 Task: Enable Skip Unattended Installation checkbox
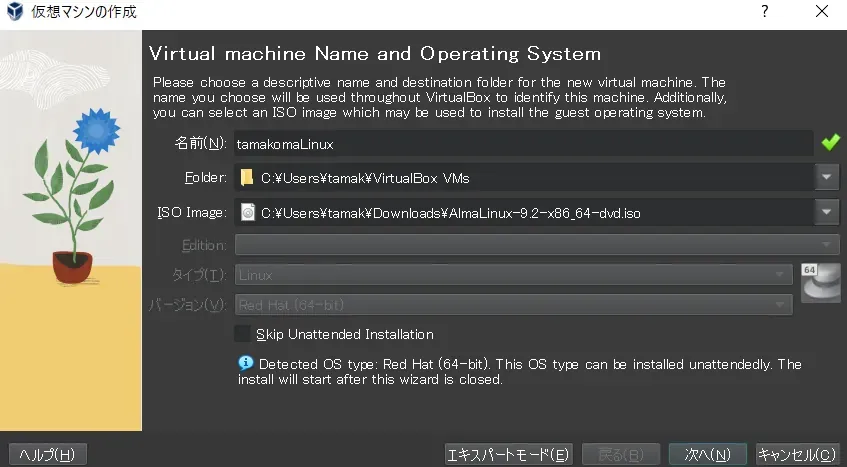[242, 334]
